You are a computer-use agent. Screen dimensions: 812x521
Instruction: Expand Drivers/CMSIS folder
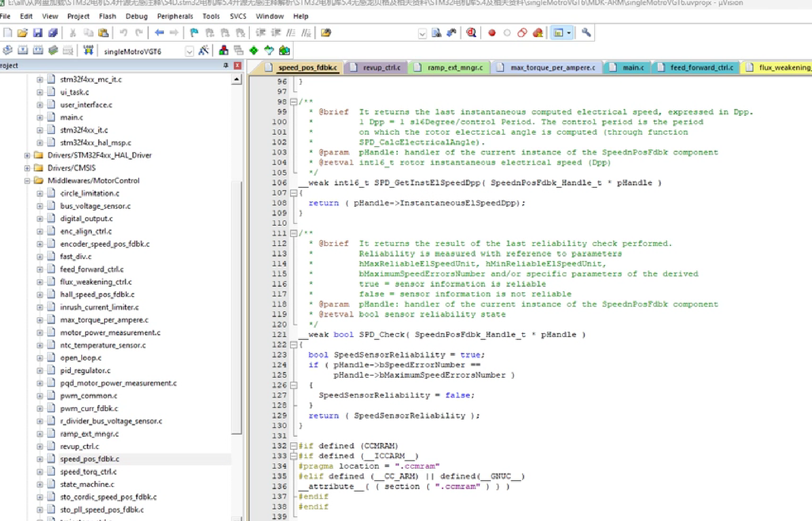pos(27,168)
